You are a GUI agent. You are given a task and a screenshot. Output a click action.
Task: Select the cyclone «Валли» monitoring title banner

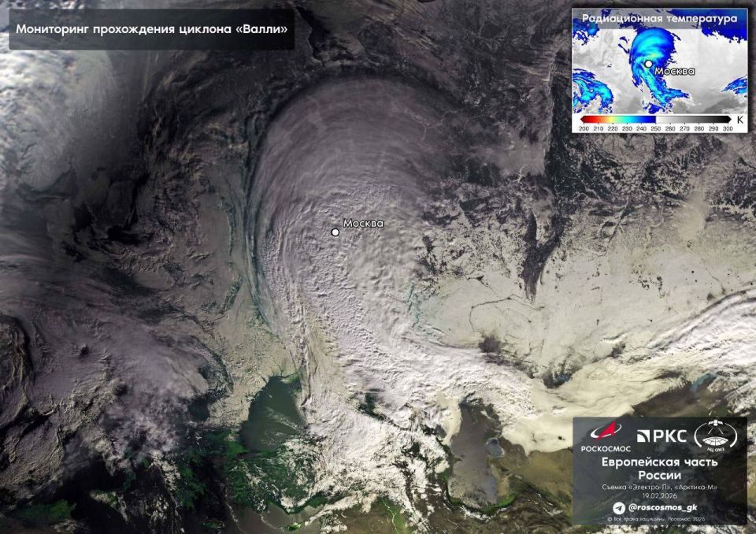tap(151, 29)
